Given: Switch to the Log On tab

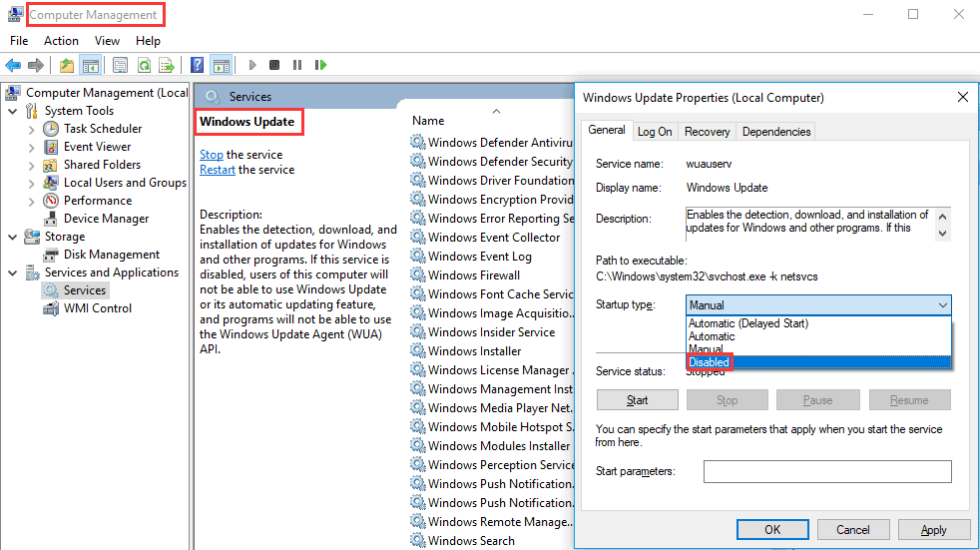Looking at the screenshot, I should (x=655, y=132).
